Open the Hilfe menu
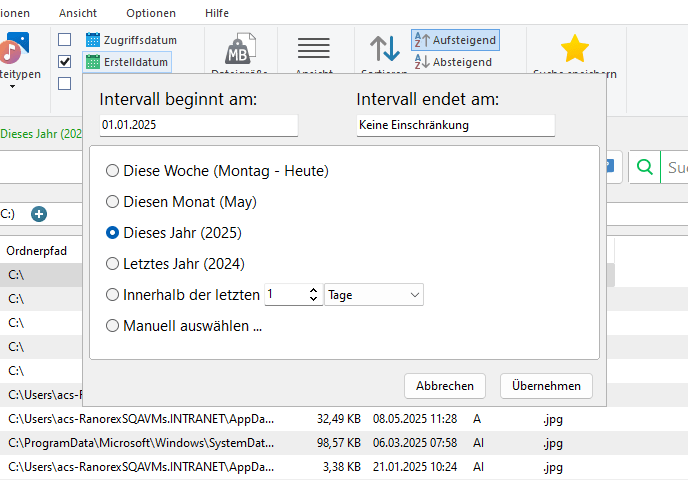The width and height of the screenshot is (688, 480). pyautogui.click(x=217, y=13)
